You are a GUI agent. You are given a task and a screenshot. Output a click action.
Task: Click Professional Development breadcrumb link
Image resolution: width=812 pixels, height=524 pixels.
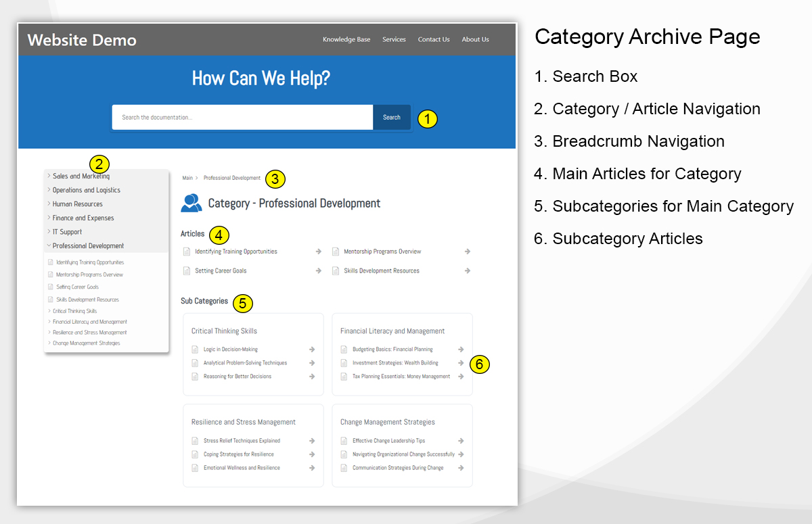click(x=232, y=178)
